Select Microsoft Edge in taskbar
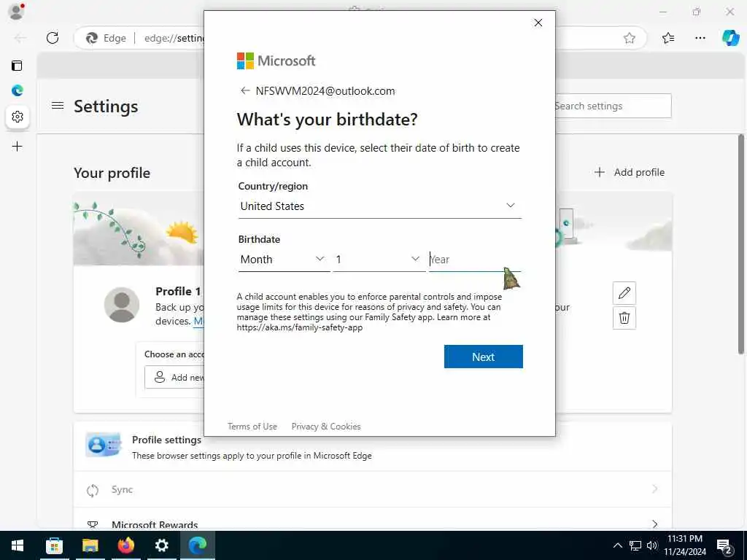 [197, 545]
